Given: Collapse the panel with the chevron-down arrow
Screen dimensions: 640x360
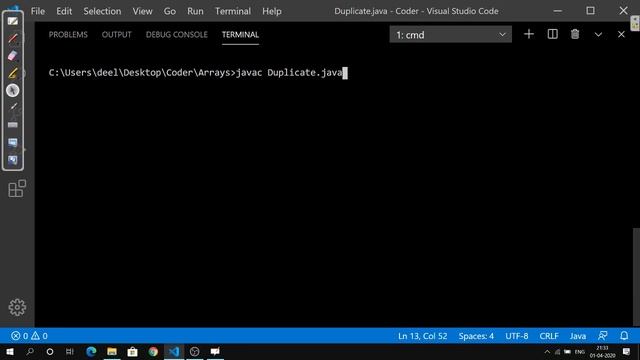Looking at the screenshot, I should point(598,34).
